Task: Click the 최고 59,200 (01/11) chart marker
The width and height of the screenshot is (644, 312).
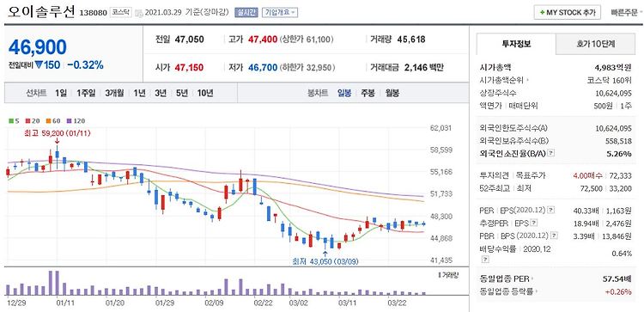Action: (57, 133)
